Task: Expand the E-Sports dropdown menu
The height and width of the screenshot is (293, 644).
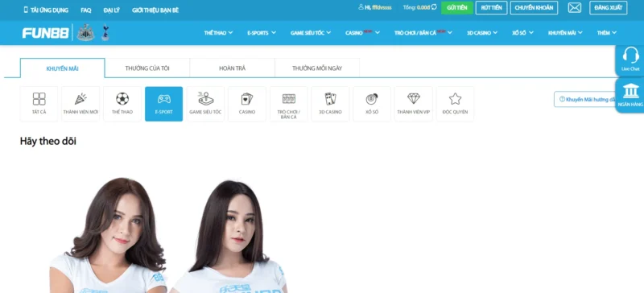Action: [262, 33]
